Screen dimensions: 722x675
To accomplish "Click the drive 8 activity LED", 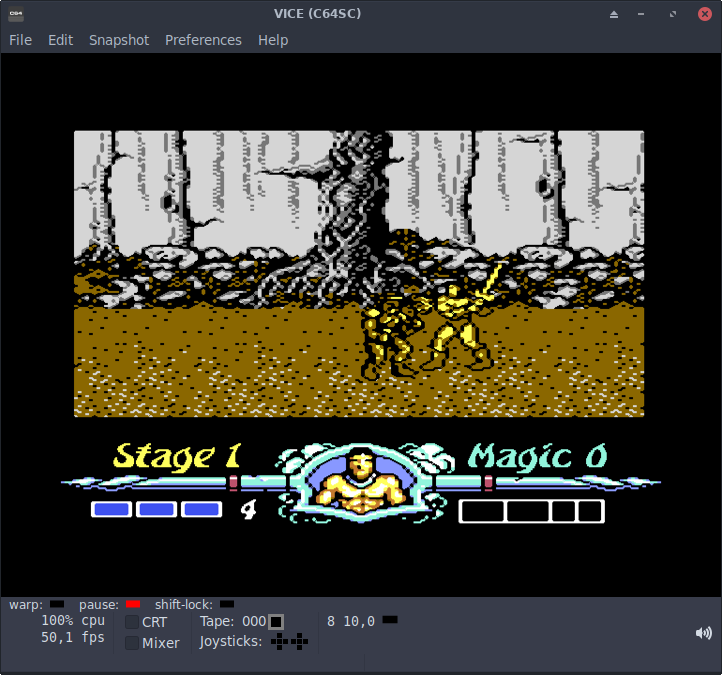I will 390,620.
